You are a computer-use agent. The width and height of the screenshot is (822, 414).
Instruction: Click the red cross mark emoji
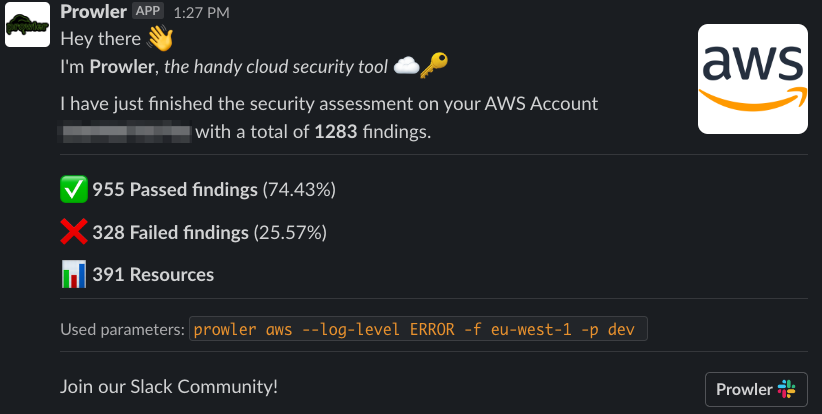coord(74,232)
